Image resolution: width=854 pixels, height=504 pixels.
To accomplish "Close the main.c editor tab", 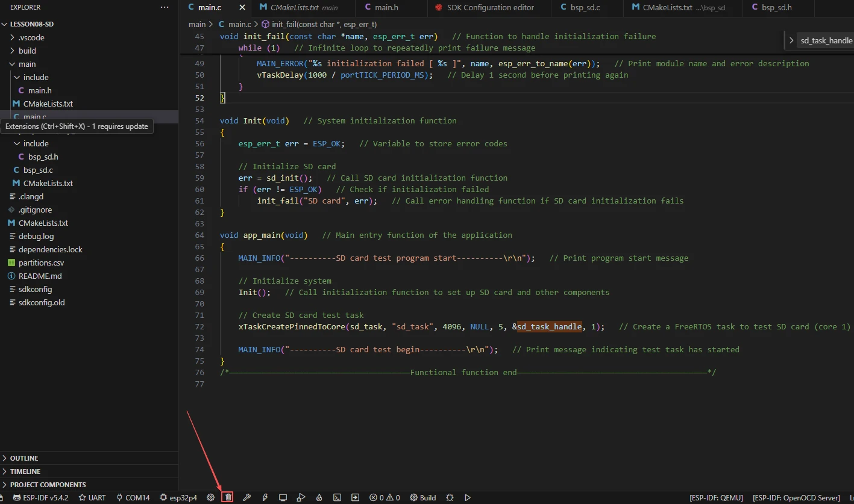I will pos(242,7).
